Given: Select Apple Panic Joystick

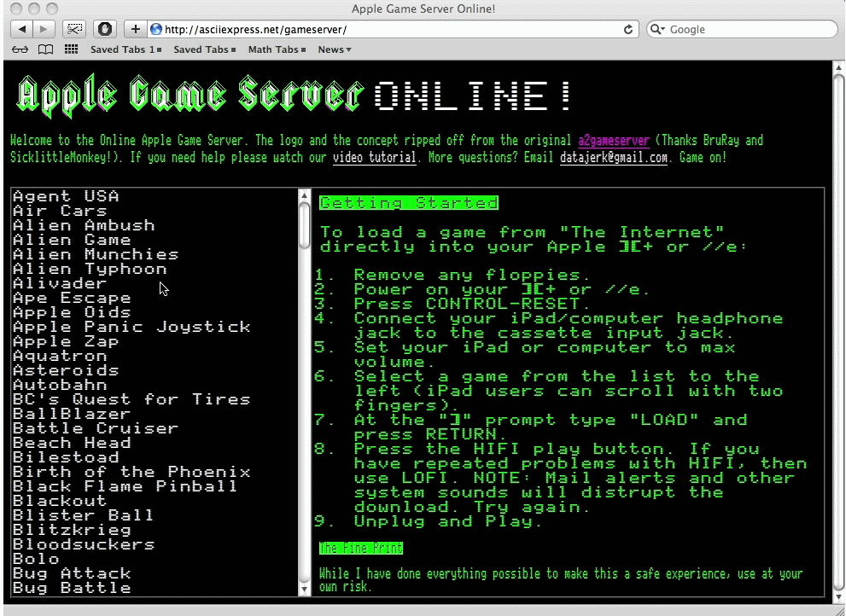Looking at the screenshot, I should click(131, 328).
